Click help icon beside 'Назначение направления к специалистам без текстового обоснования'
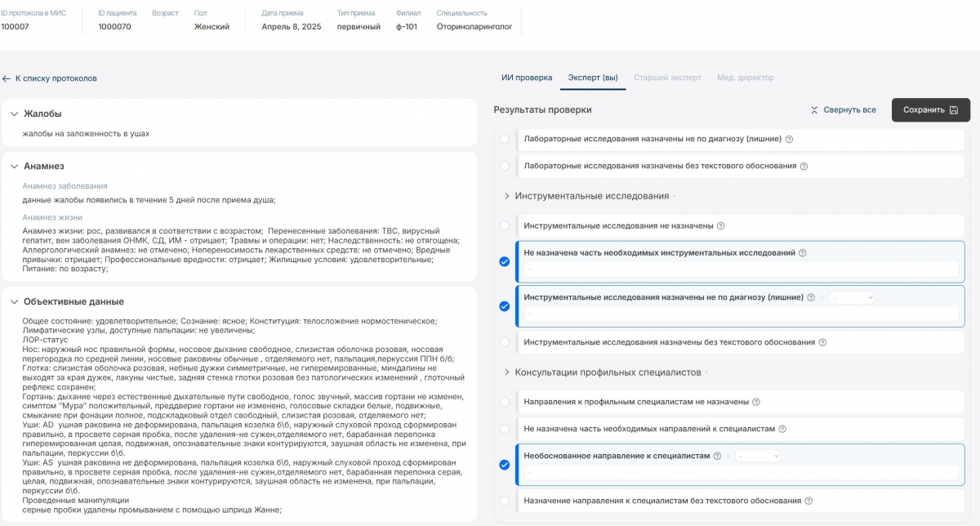Image resolution: width=980 pixels, height=526 pixels. point(808,501)
